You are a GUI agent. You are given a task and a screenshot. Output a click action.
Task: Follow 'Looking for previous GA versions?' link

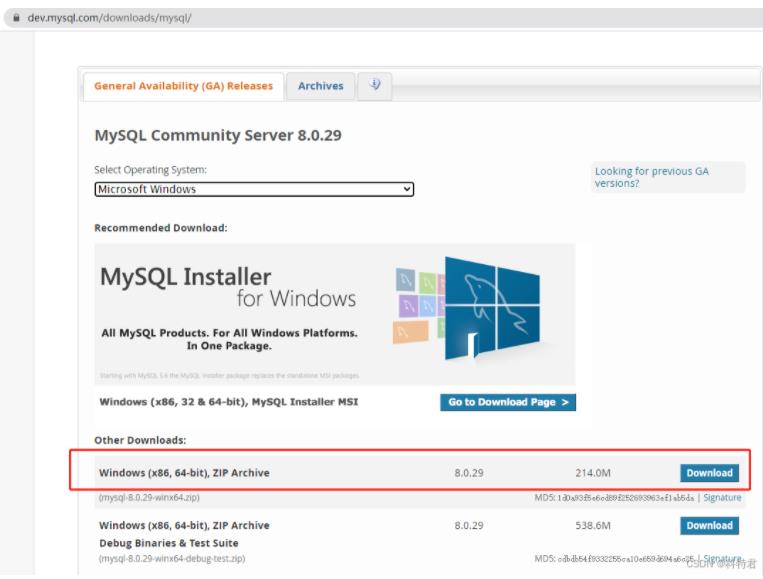coord(652,177)
